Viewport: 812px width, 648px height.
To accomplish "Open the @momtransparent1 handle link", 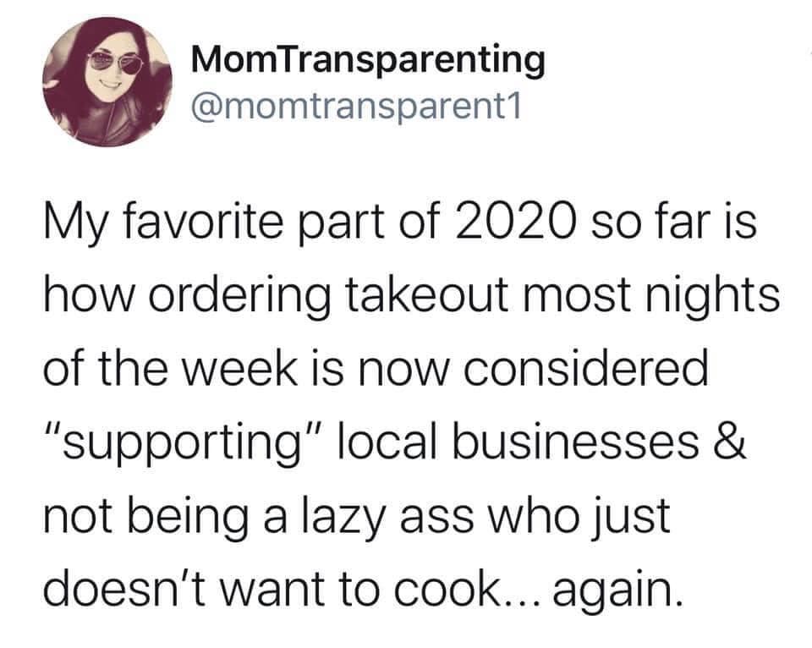I will click(356, 107).
